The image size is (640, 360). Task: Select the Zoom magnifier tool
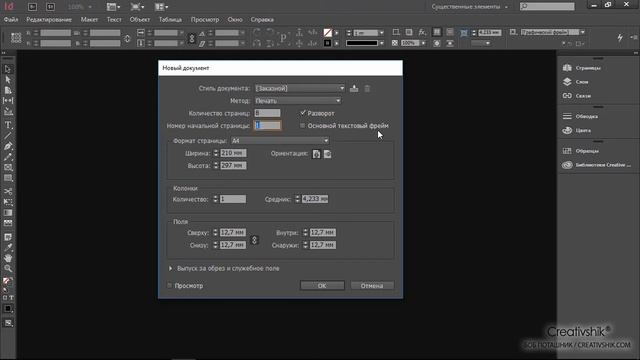coord(8,269)
